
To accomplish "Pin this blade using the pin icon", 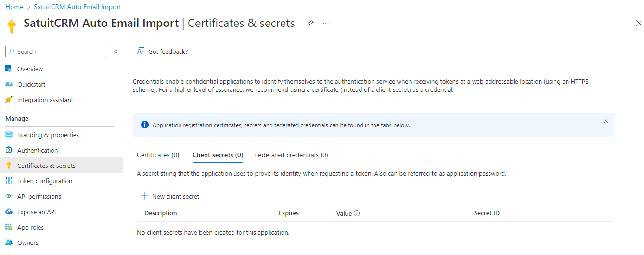I will click(310, 23).
